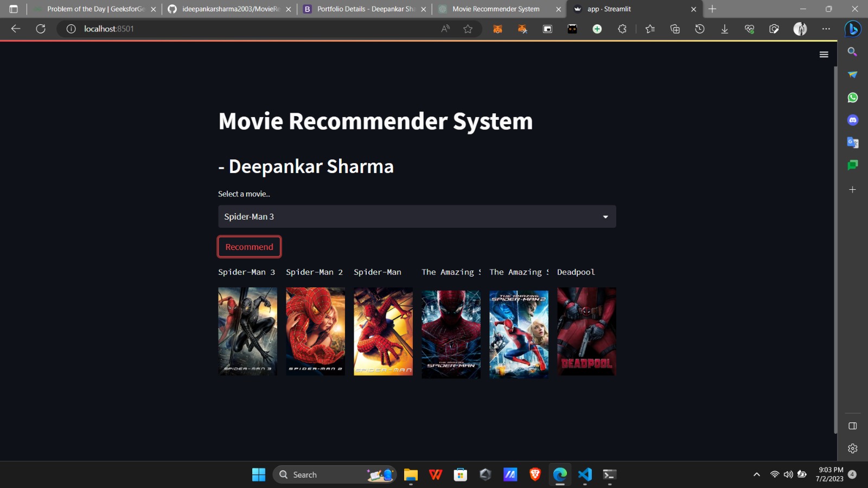
Task: Open the Spider-Man 2 poster thumbnail
Action: tap(315, 331)
